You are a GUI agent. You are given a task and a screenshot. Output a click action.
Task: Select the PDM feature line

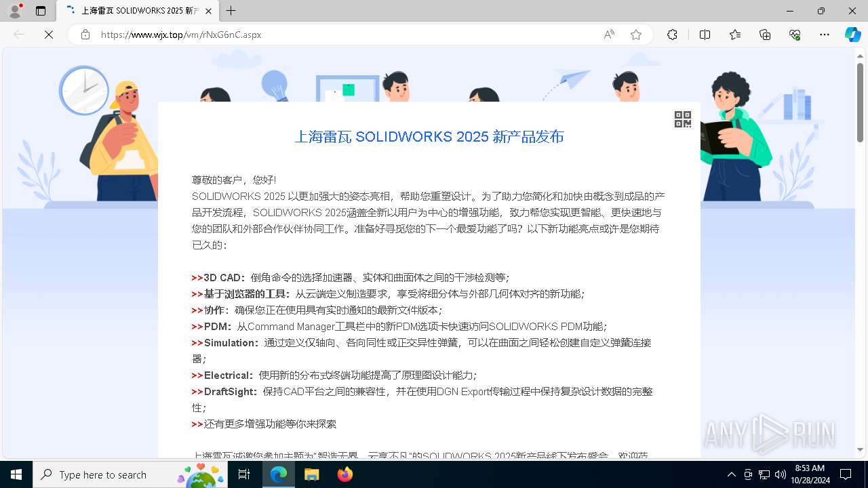[399, 326]
